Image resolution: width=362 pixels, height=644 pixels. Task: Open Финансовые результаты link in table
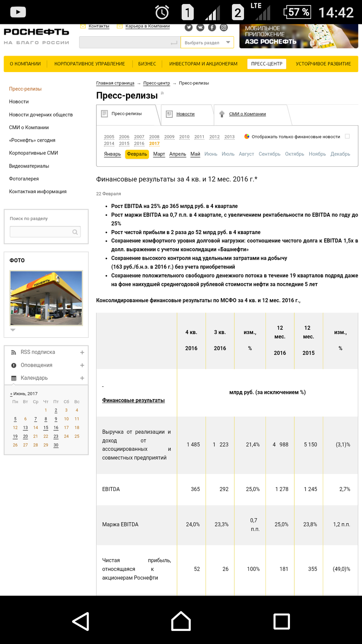point(134,400)
